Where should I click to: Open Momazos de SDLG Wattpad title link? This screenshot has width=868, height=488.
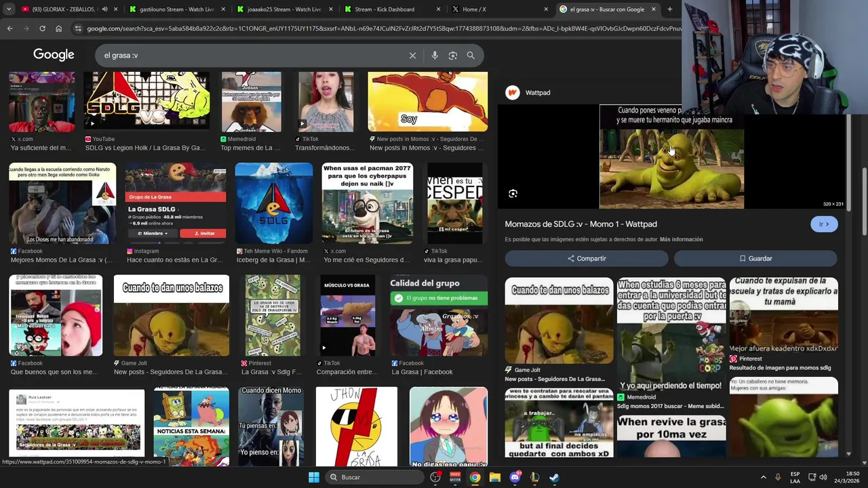[580, 224]
